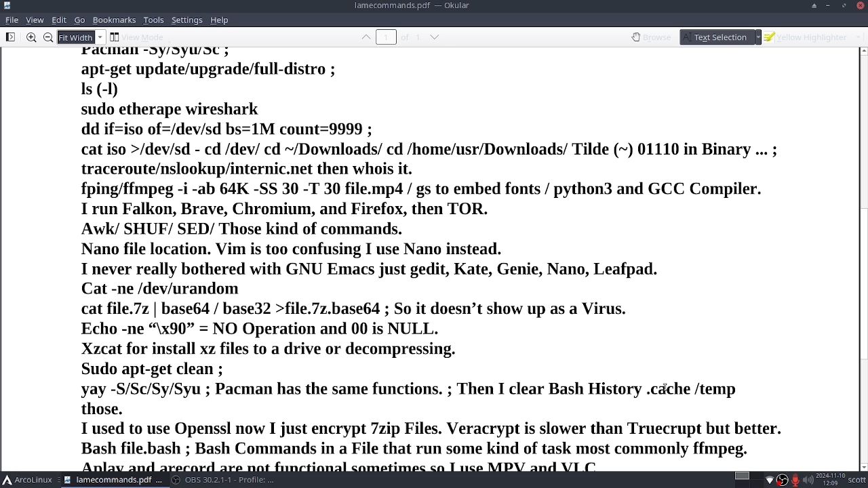Select the Yellow Highlighter tool
868x488 pixels.
pyautogui.click(x=805, y=37)
